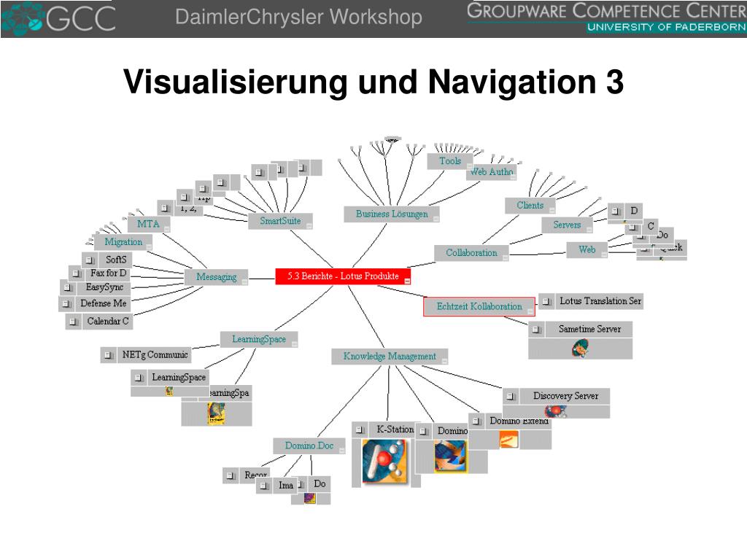Open the Knowledge Management node

[x=390, y=356]
